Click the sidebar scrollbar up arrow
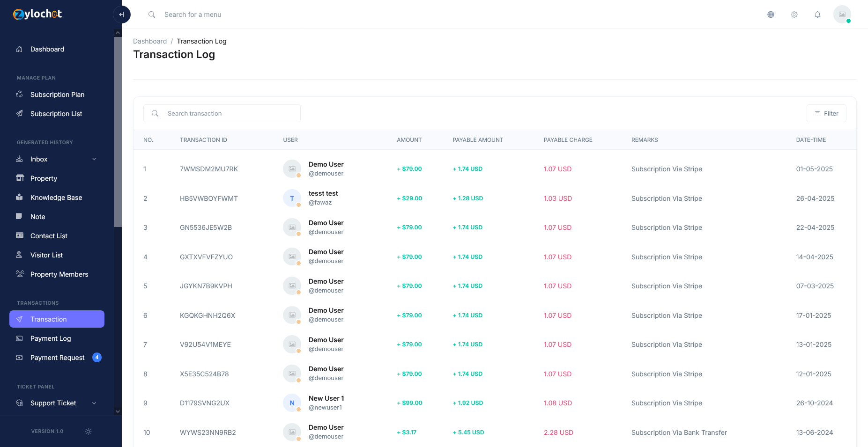This screenshot has height=447, width=868. (118, 33)
